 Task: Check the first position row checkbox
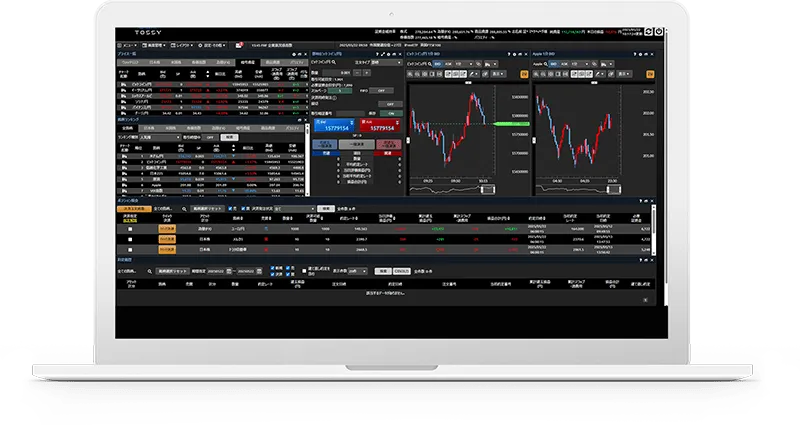point(129,228)
